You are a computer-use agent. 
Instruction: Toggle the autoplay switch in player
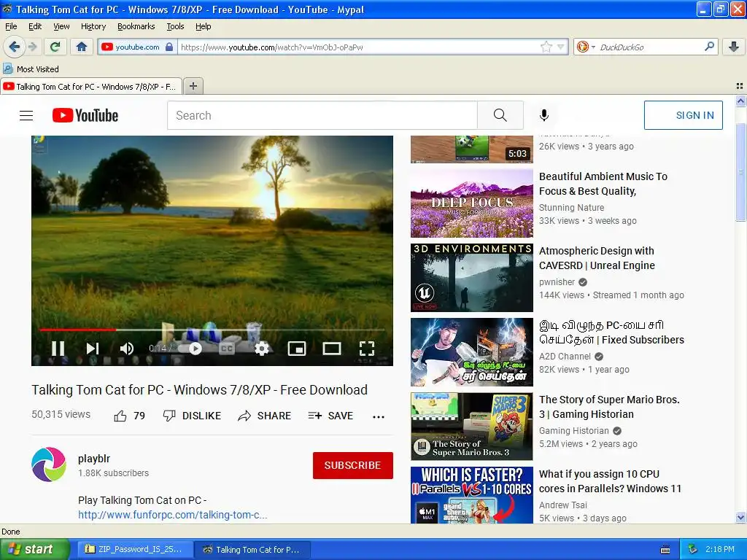click(x=190, y=349)
